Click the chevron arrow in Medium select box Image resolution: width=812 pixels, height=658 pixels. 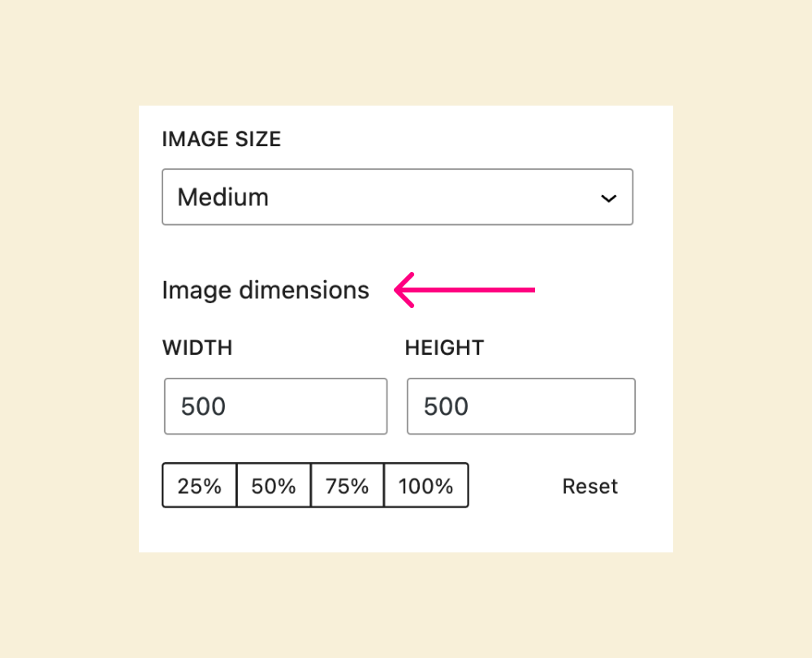point(608,198)
